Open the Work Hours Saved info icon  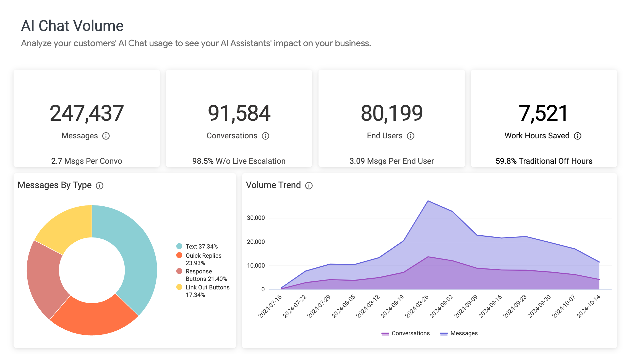coord(578,136)
